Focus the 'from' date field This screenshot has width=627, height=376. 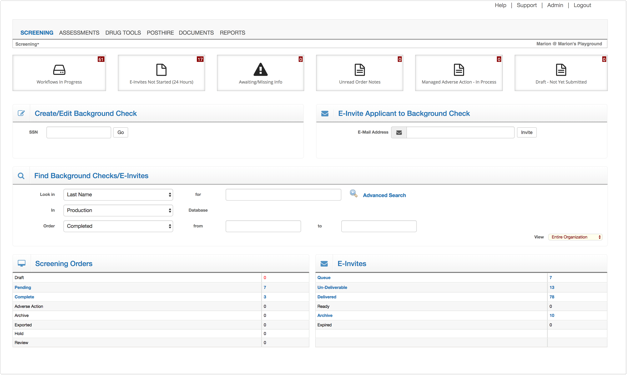point(263,226)
